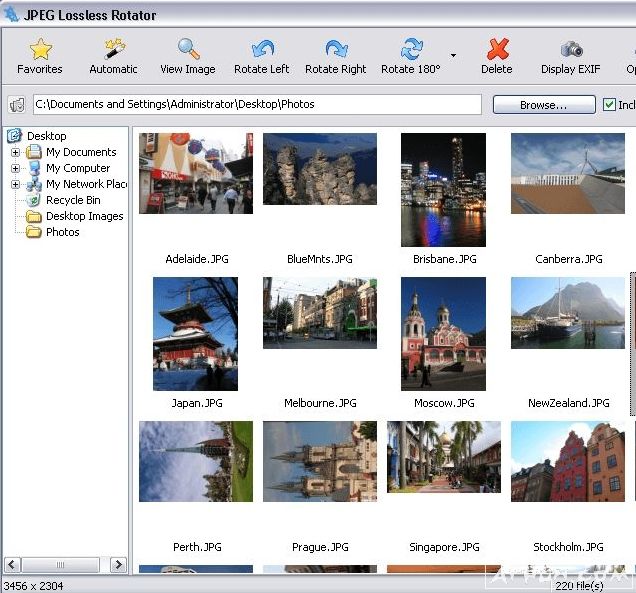Click My Network Places icon
636x593 pixels.
[x=34, y=184]
